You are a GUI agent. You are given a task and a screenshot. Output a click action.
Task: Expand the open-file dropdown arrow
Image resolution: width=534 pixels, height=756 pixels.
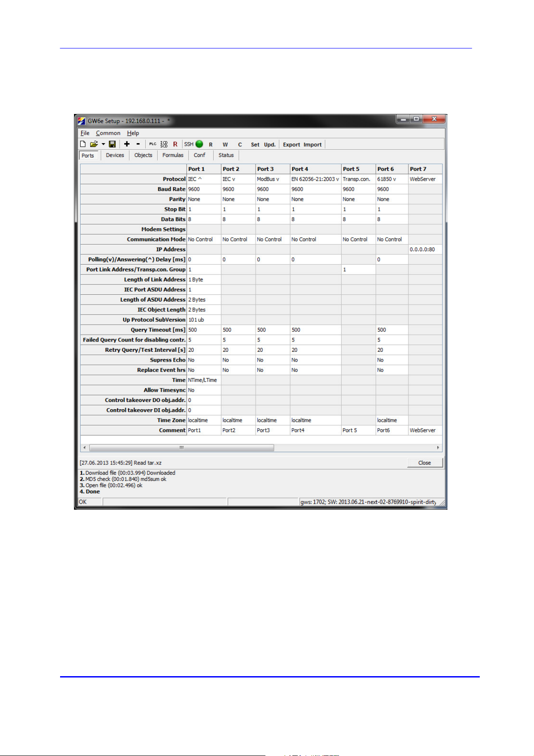coord(103,144)
